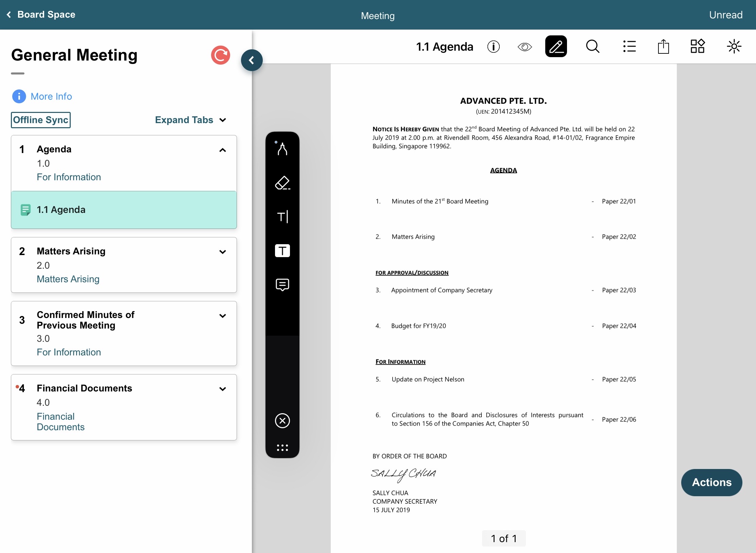Select the text box tool
Viewport: 756px width, 553px height.
coord(282,251)
